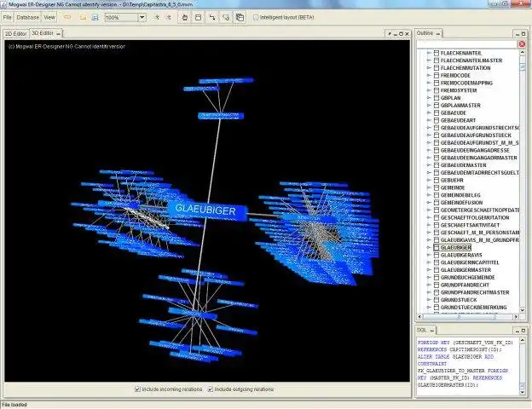Click the open file folder icon

[83, 17]
